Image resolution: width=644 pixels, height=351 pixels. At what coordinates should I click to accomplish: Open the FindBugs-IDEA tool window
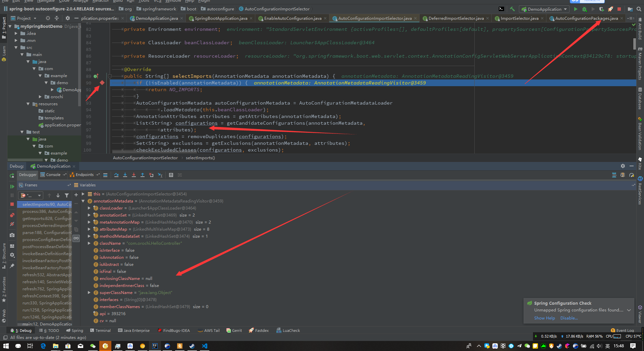pyautogui.click(x=173, y=331)
